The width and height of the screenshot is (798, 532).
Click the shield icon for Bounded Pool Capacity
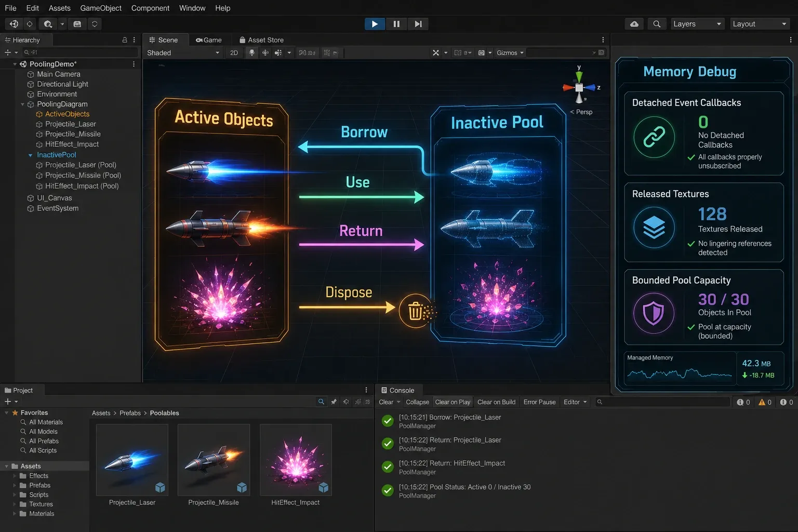[x=654, y=313]
